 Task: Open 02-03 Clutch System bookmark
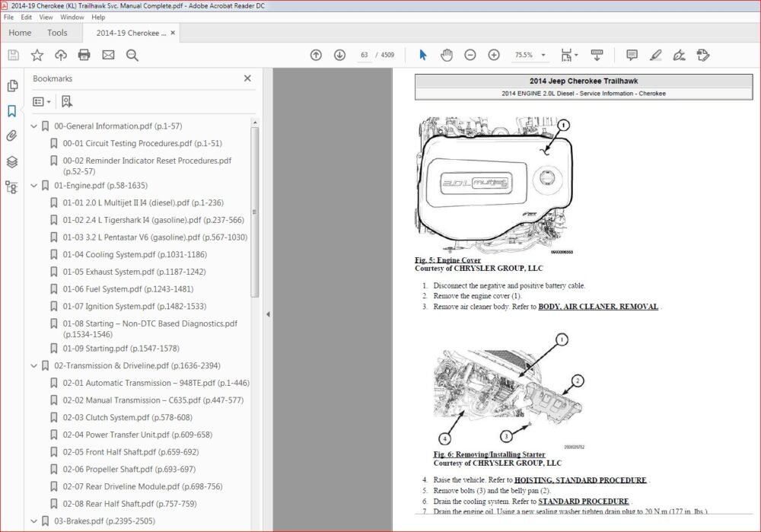click(127, 417)
